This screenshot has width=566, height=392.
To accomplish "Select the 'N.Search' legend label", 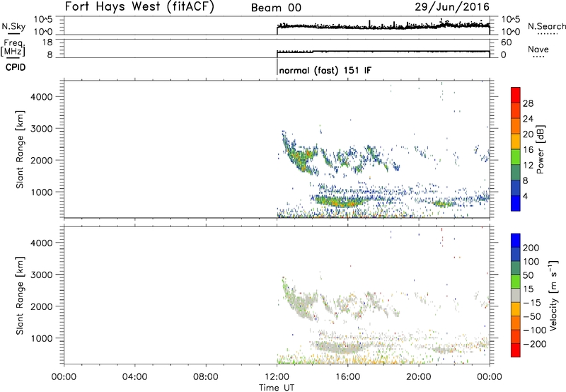I will point(546,26).
